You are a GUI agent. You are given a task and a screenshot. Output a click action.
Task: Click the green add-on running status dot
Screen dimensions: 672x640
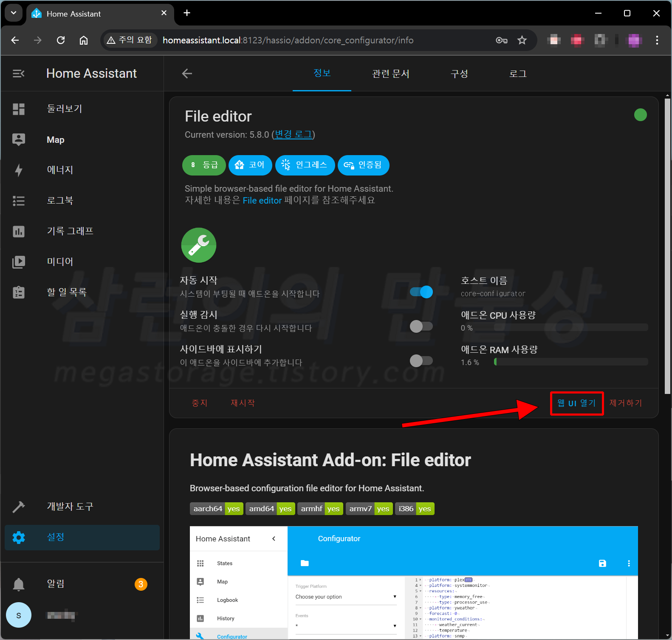click(640, 115)
